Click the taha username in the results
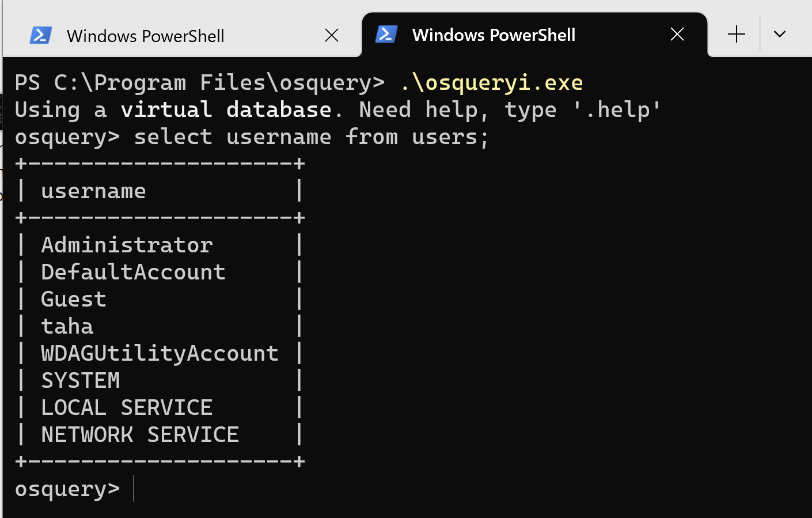This screenshot has height=518, width=812. 67,327
